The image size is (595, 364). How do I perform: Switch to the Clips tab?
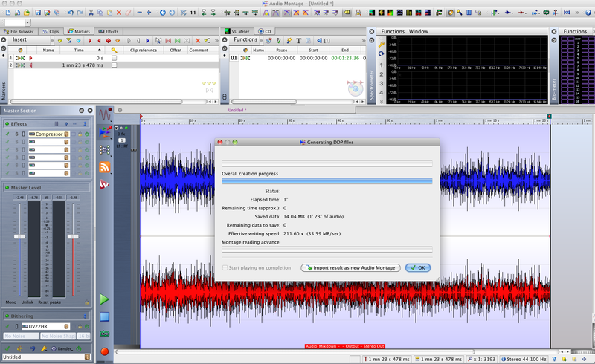coord(51,31)
